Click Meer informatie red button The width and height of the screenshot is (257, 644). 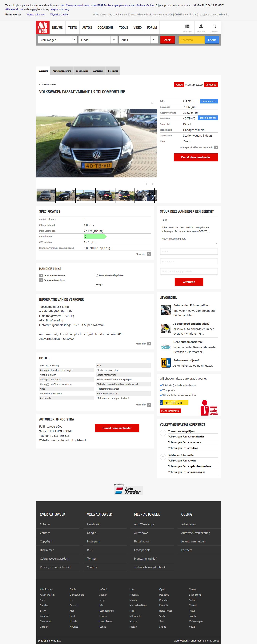point(170,411)
